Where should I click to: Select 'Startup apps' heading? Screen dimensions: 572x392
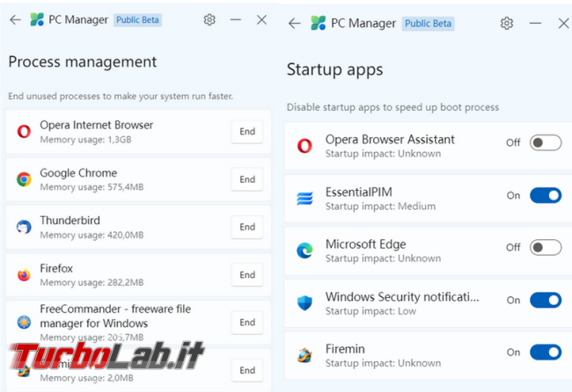point(335,69)
